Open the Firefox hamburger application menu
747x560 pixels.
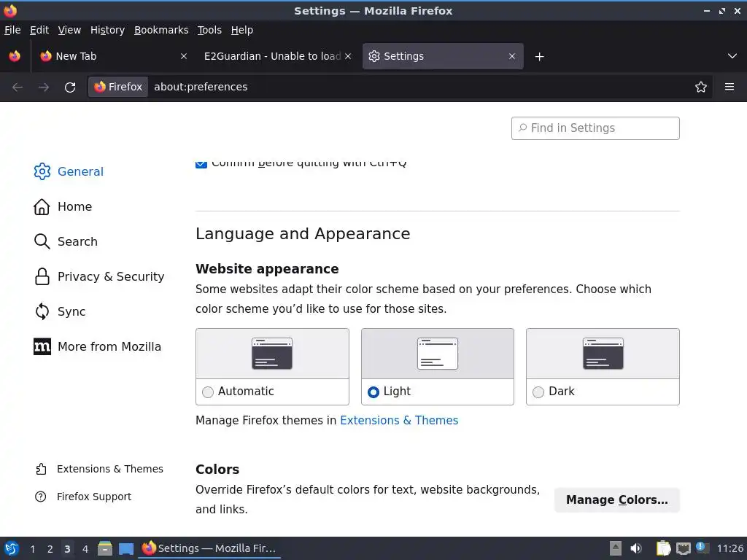point(729,87)
